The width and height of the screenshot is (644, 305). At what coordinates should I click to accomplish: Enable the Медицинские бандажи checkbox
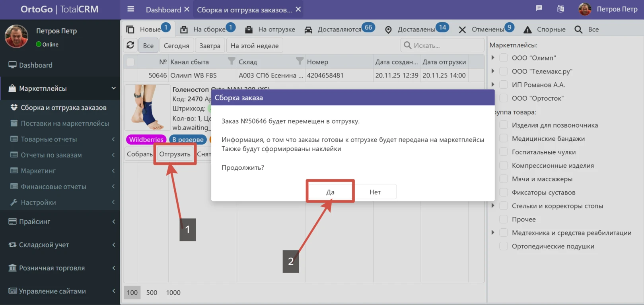click(504, 138)
